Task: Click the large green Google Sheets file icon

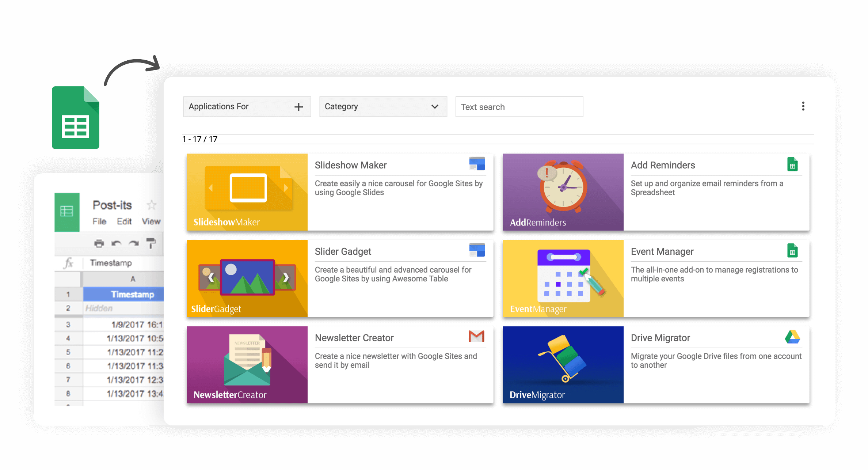Action: pyautogui.click(x=76, y=117)
